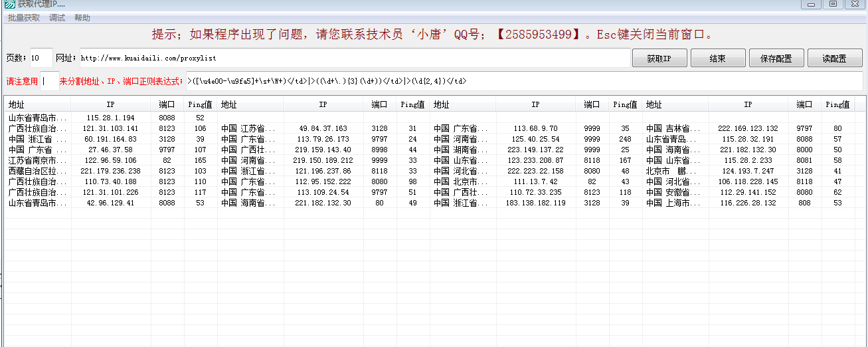The image size is (868, 347).
Task: Click address cell 中国 上海市...
Action: click(x=675, y=203)
